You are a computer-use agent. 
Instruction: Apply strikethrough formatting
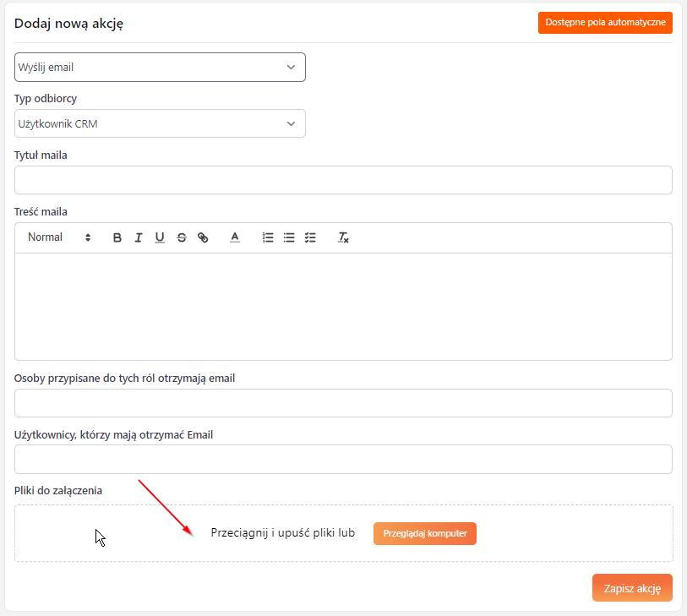181,238
